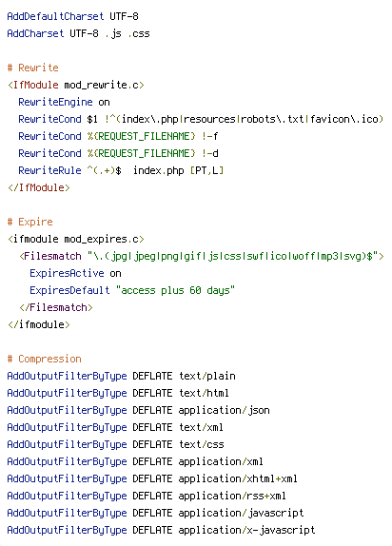Click ExpiresDefault 'access plus 60 days'
Viewport: 392px width, 546px height.
pyautogui.click(x=132, y=290)
